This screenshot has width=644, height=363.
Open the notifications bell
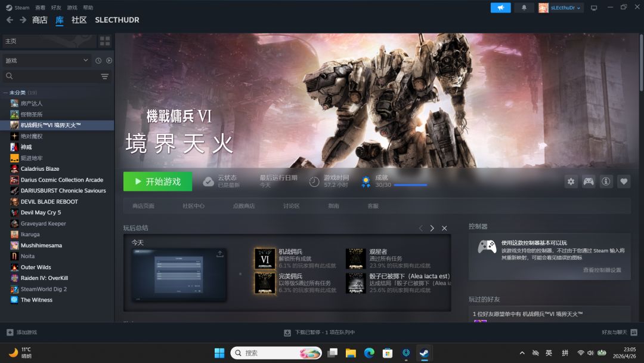[x=524, y=8]
